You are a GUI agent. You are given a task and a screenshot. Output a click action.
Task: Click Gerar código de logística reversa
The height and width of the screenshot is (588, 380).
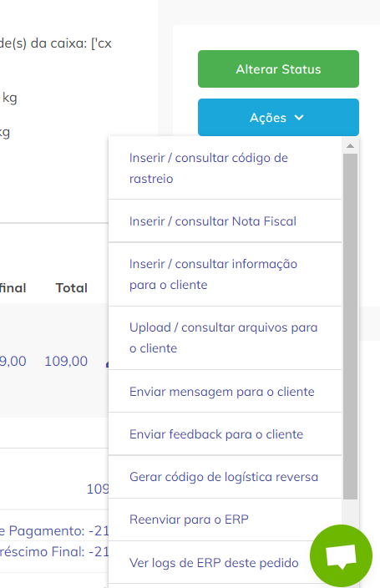tap(225, 477)
